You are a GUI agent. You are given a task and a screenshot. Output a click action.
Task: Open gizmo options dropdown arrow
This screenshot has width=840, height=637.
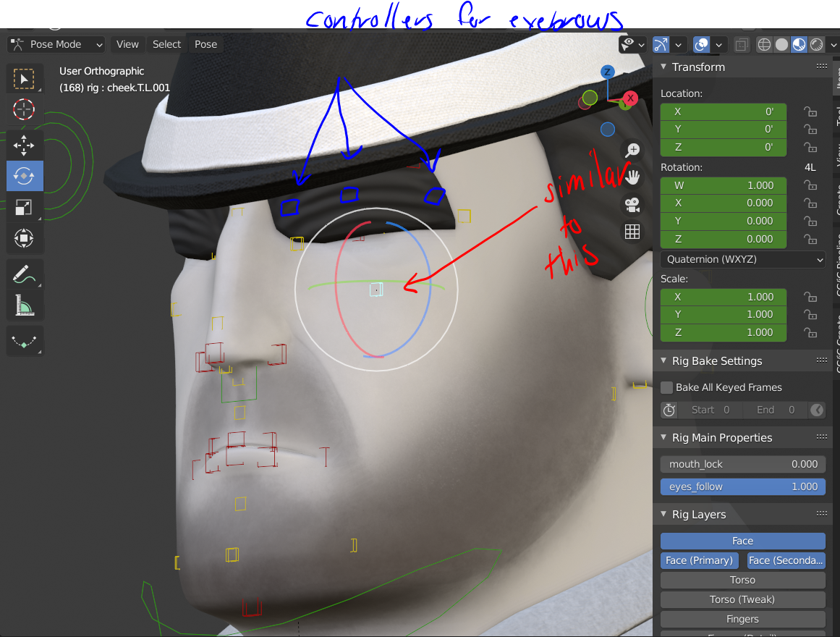click(x=678, y=44)
